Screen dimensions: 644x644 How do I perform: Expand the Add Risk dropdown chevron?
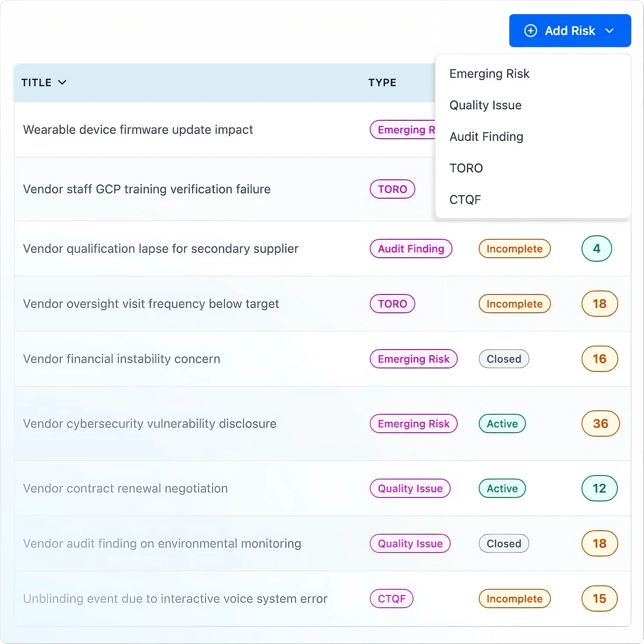pyautogui.click(x=609, y=31)
